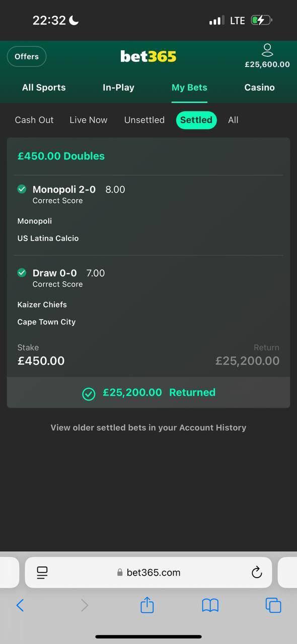Open the Safari tabs overview icon

273,605
